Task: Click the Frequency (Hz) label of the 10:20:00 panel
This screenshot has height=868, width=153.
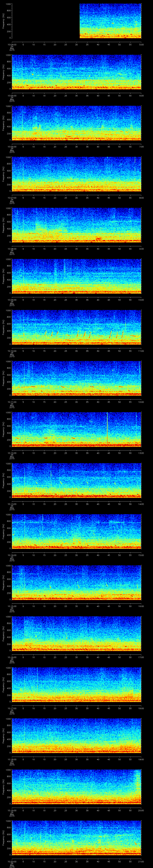Action: (3, 838)
